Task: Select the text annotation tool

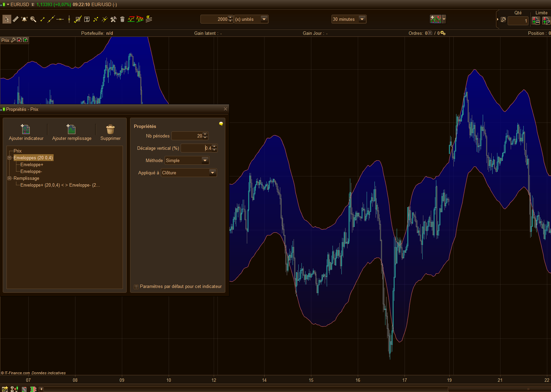Action: [87, 19]
